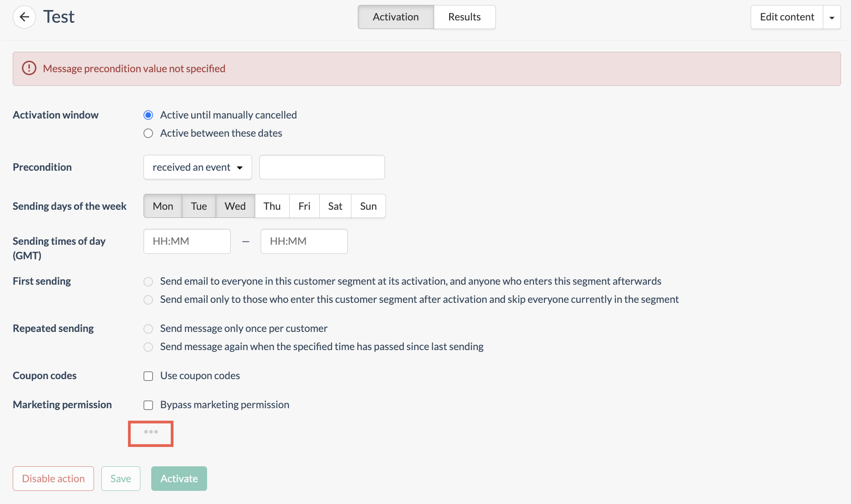Click the Save button
The image size is (851, 504).
pos(121,479)
